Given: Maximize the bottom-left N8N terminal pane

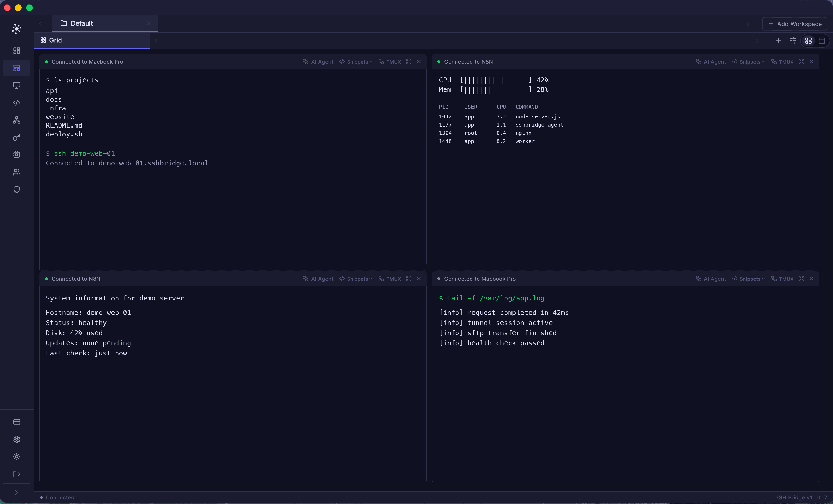Looking at the screenshot, I should (409, 279).
